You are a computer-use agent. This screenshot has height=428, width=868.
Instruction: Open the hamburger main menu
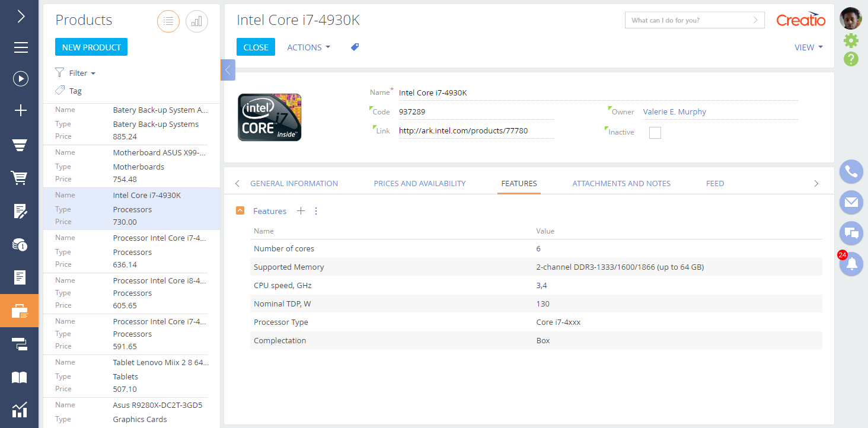click(21, 47)
